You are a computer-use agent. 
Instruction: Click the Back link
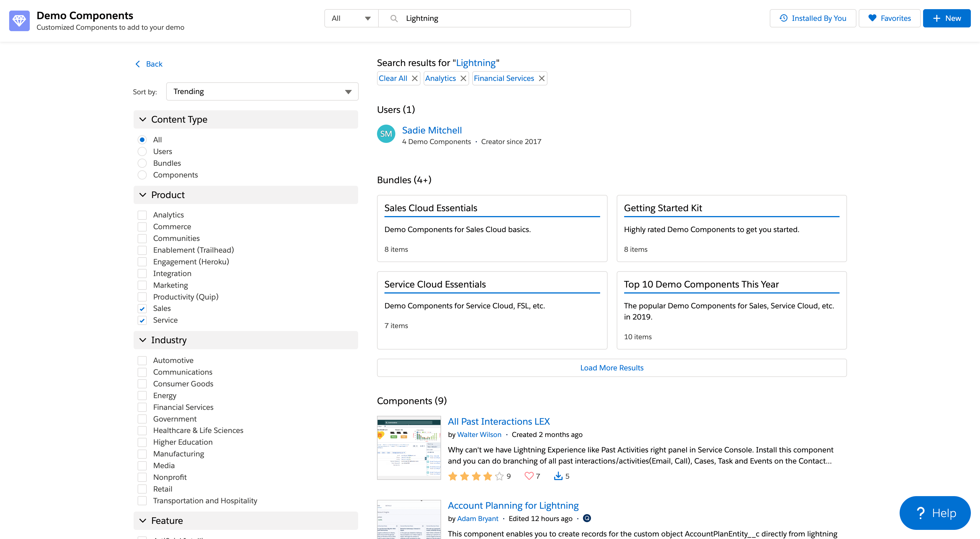[x=154, y=64]
